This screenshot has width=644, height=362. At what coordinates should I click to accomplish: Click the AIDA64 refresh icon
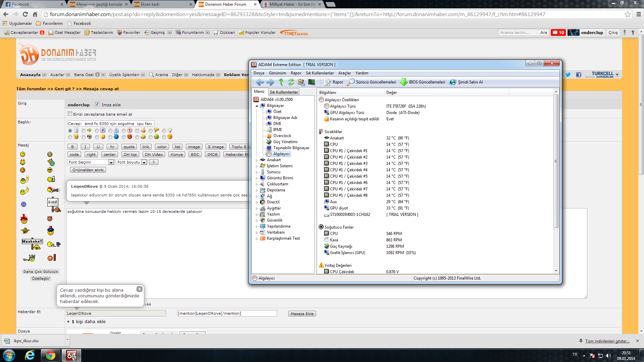(x=291, y=82)
